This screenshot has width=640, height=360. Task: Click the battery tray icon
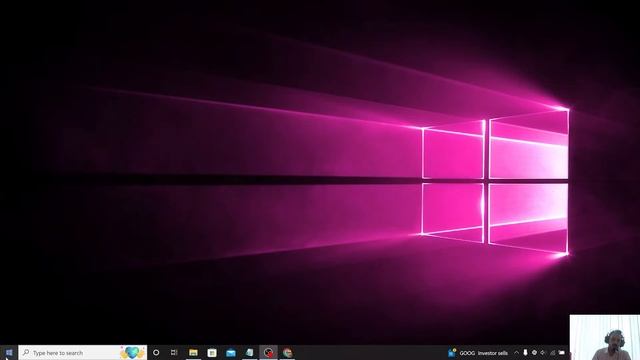pyautogui.click(x=562, y=353)
